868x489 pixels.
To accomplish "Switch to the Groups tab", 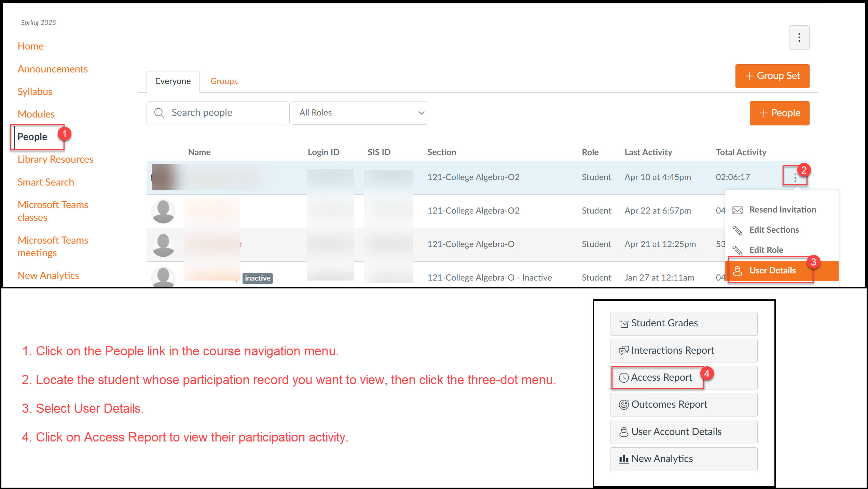I will (x=224, y=81).
